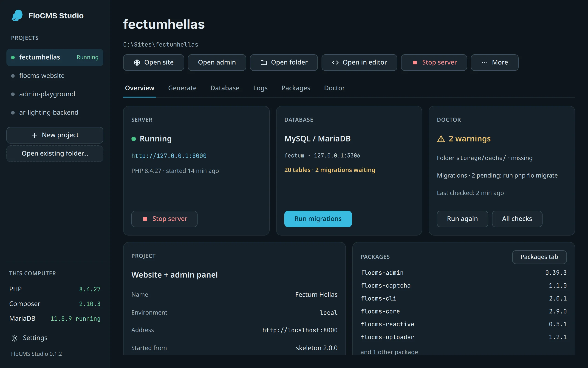Click '20 tables · 2 migrations waiting' text
This screenshot has width=588, height=368.
pyautogui.click(x=330, y=170)
